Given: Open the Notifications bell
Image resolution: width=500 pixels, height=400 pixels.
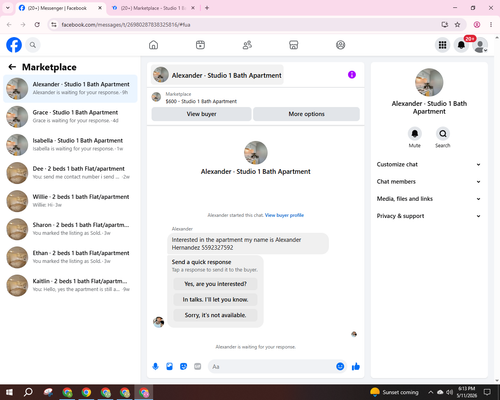Looking at the screenshot, I should click(461, 45).
